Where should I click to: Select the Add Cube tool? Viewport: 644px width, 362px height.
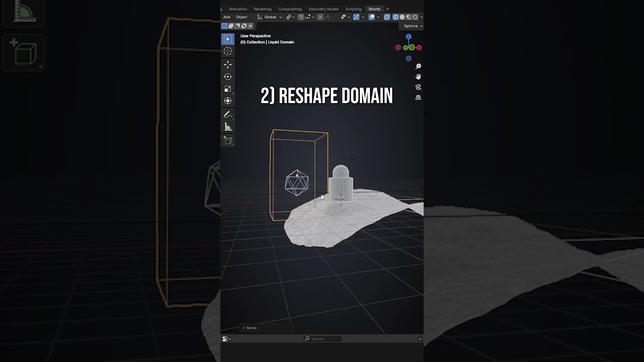[228, 141]
